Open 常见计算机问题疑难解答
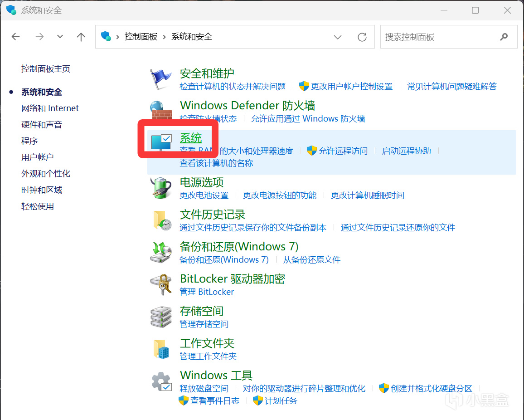Viewport: 524px width, 420px height. point(452,87)
